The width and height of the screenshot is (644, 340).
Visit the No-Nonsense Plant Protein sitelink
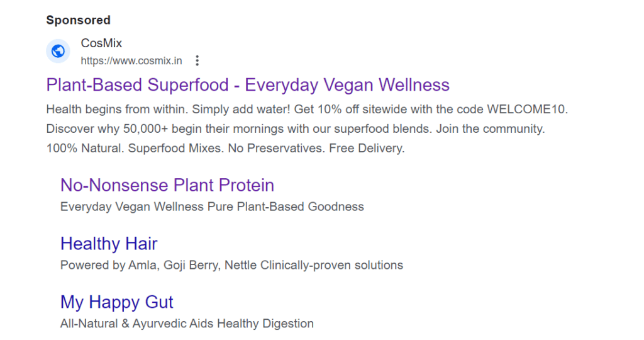pyautogui.click(x=167, y=185)
